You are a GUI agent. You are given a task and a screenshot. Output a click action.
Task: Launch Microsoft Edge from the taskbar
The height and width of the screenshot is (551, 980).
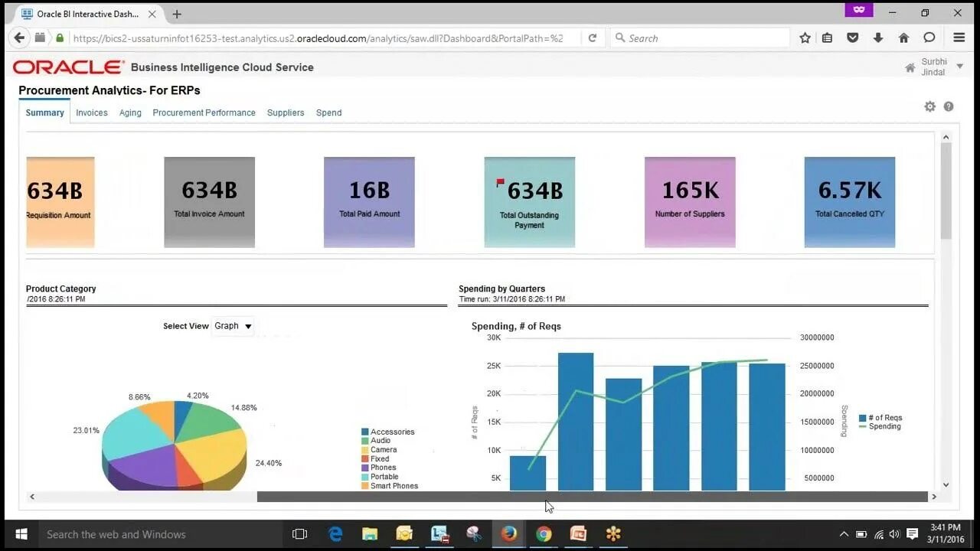(x=335, y=534)
